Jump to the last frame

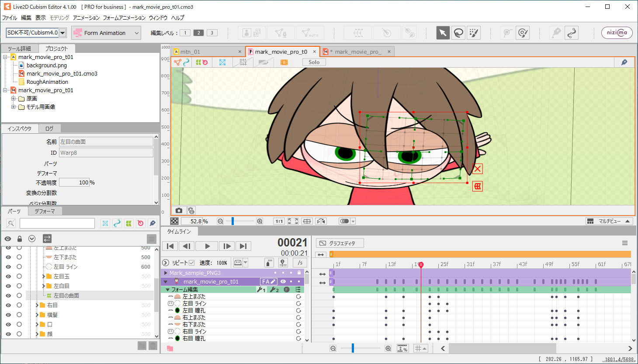(243, 246)
